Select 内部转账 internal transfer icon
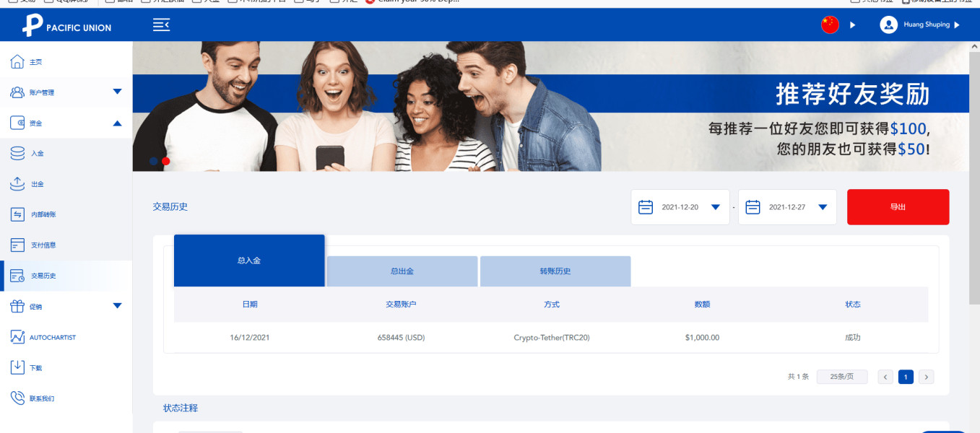This screenshot has height=433, width=980. tap(17, 214)
